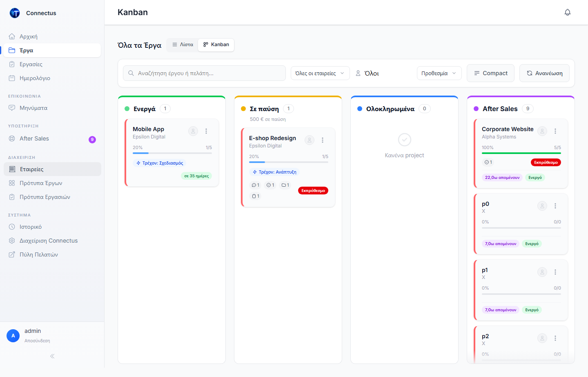
Task: Open Διαχείριση Connectus settings
Action: (x=52, y=241)
